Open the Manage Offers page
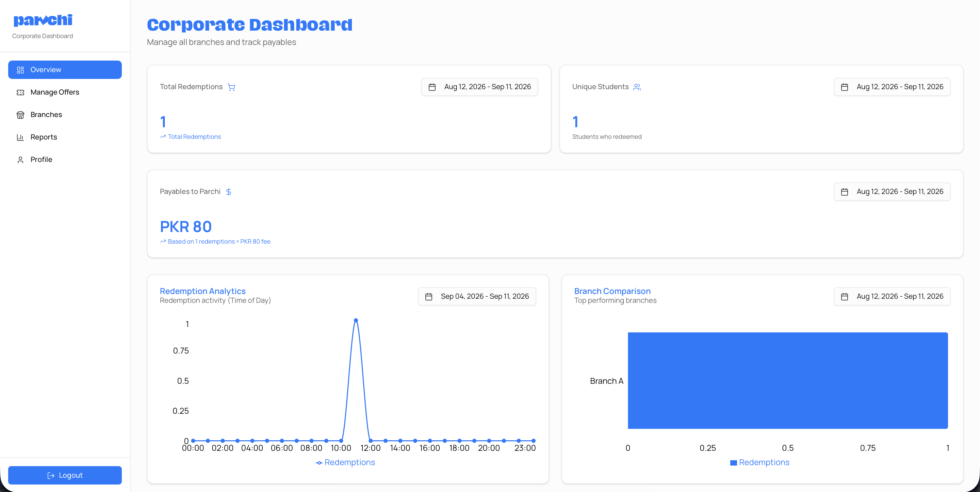 (x=65, y=92)
